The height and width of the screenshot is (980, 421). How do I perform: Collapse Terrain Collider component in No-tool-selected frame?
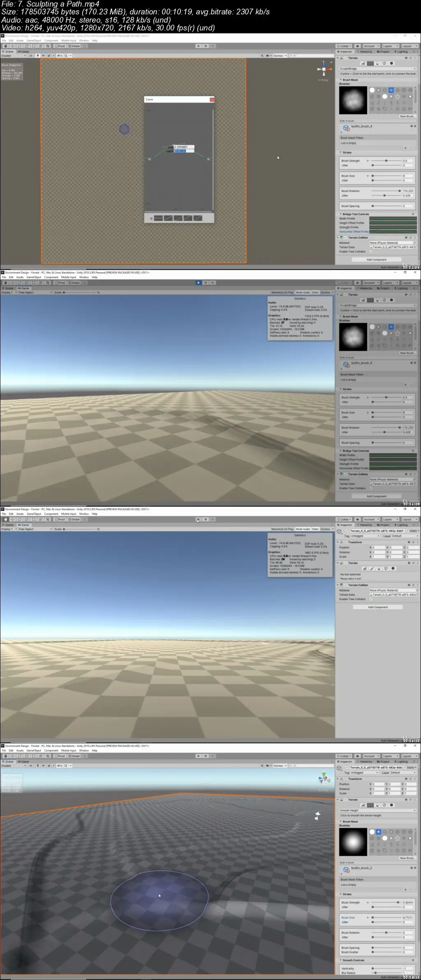click(x=338, y=585)
